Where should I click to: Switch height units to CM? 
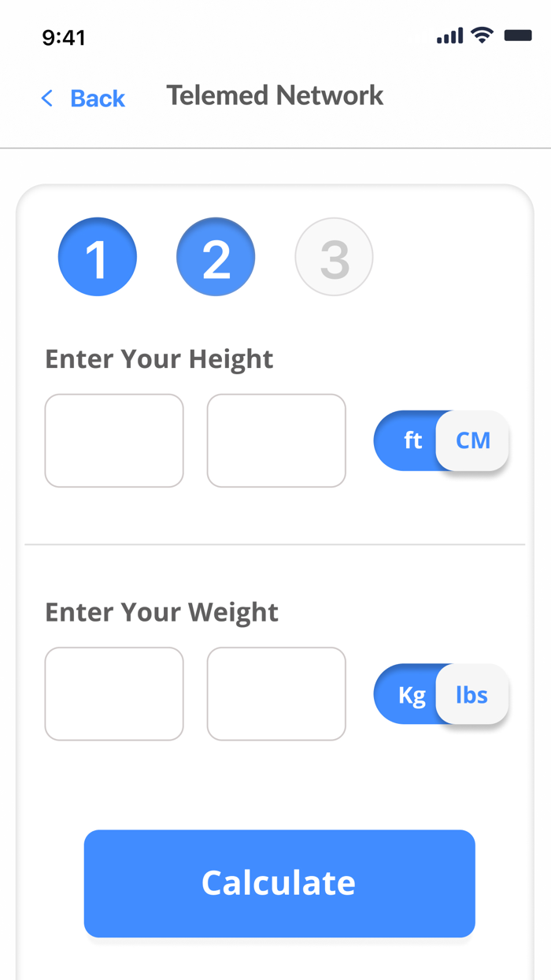pyautogui.click(x=472, y=440)
